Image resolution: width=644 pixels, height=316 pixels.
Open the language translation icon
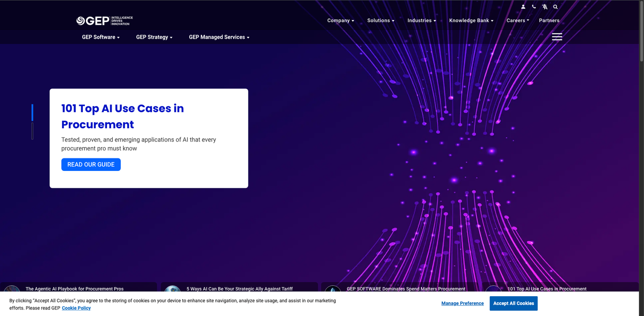545,7
